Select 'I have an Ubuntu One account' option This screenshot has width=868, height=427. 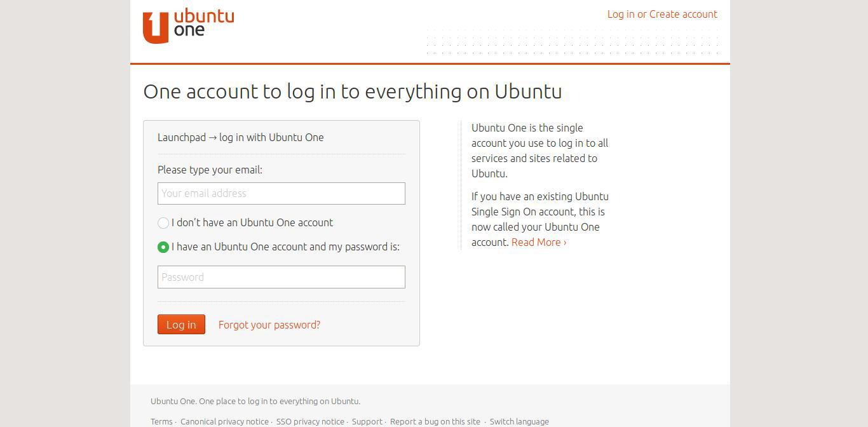163,247
